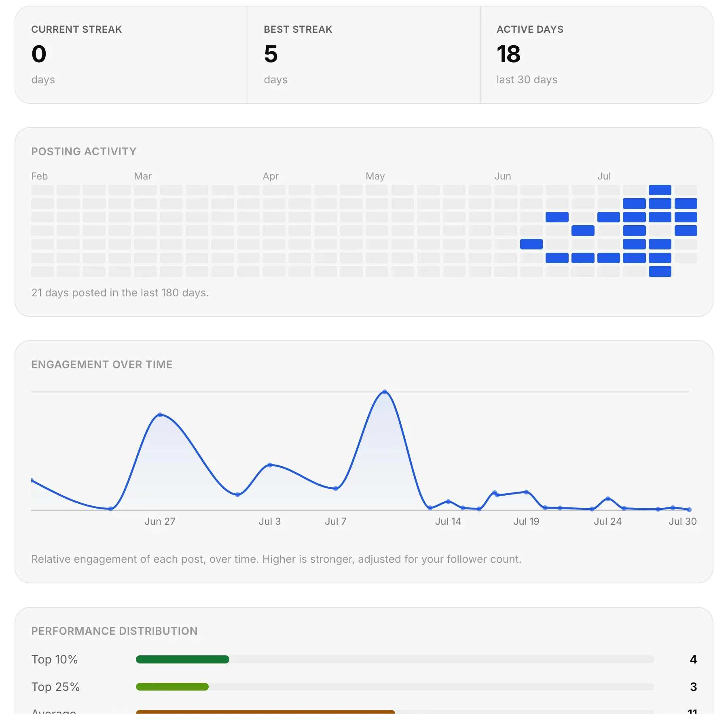Click the Top 25% row label
The width and height of the screenshot is (728, 714).
[x=55, y=687]
